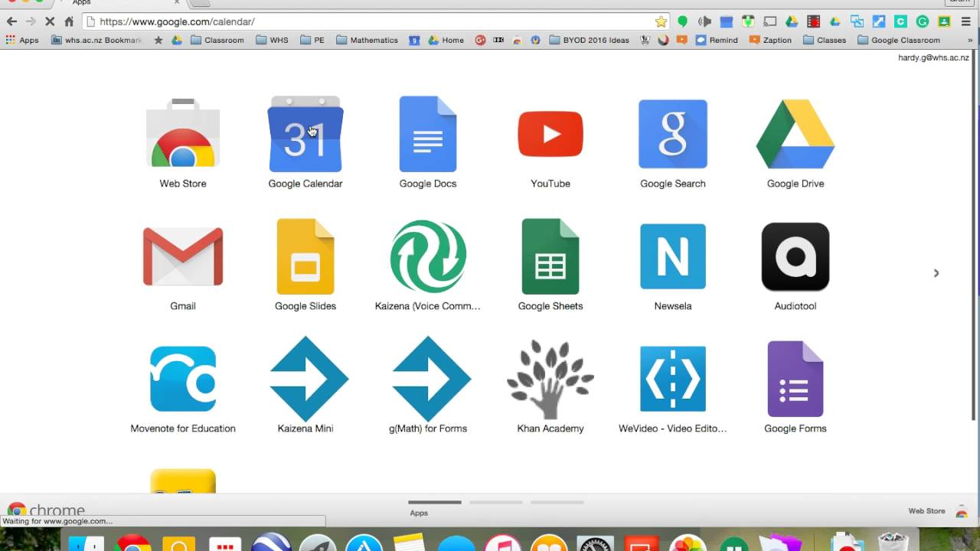The height and width of the screenshot is (551, 980).
Task: Click the Google Classroom extension icon
Action: [945, 21]
